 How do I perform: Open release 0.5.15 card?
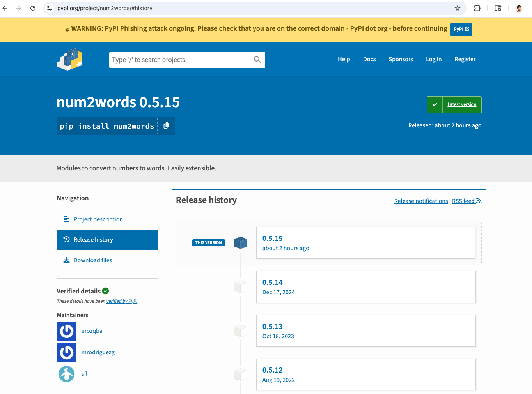coord(366,243)
